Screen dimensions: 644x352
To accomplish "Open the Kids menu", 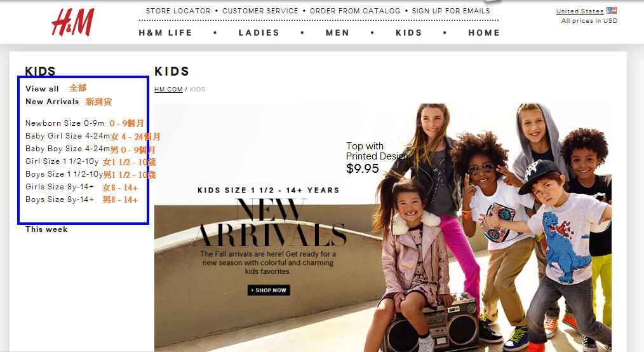I will tap(409, 32).
